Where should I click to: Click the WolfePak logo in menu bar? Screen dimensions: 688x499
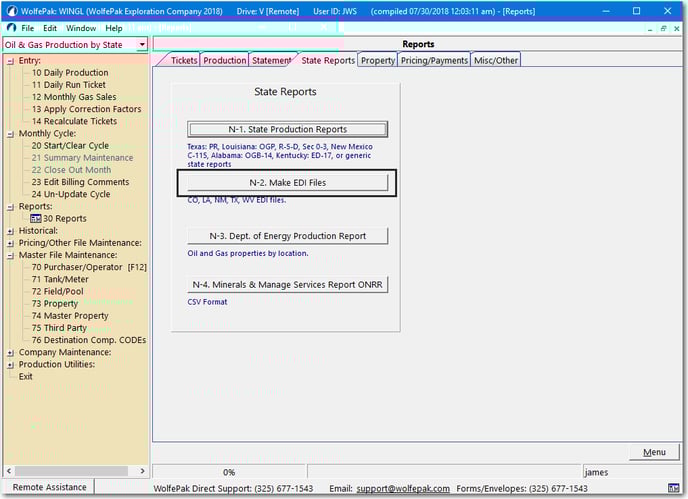click(x=11, y=28)
